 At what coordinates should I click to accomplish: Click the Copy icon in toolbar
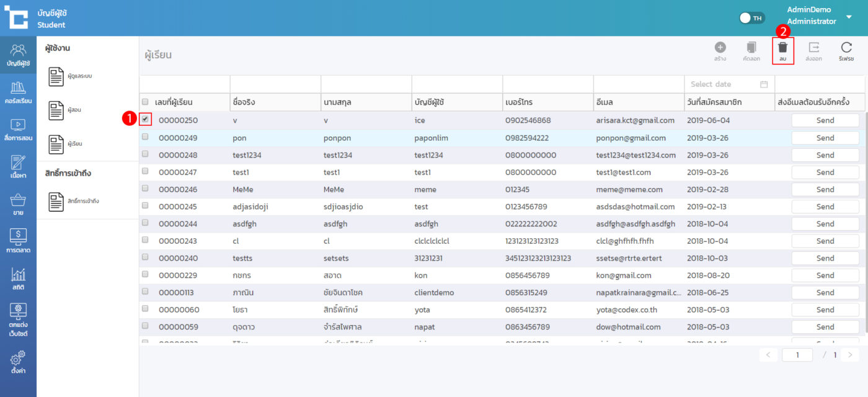751,48
